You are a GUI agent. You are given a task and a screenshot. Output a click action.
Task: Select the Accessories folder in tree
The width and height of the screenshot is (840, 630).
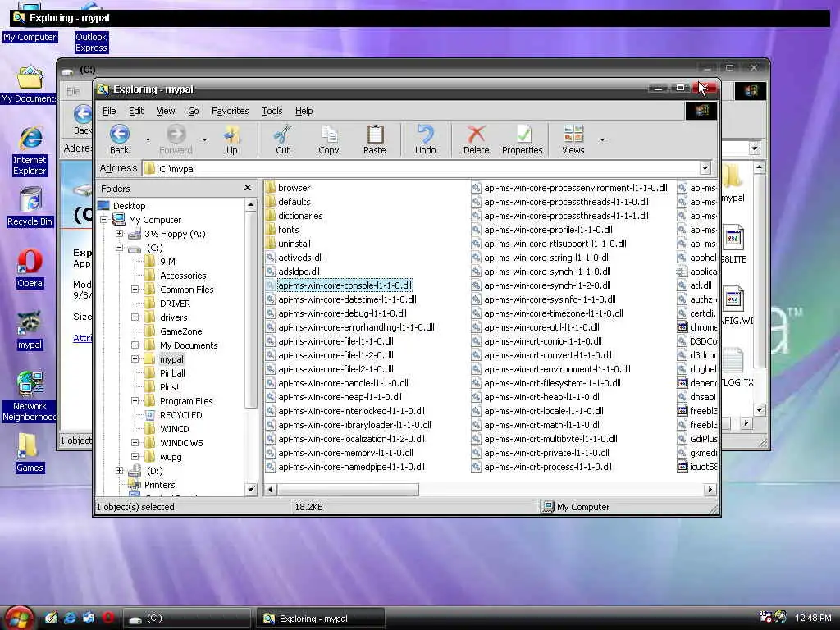coord(183,276)
